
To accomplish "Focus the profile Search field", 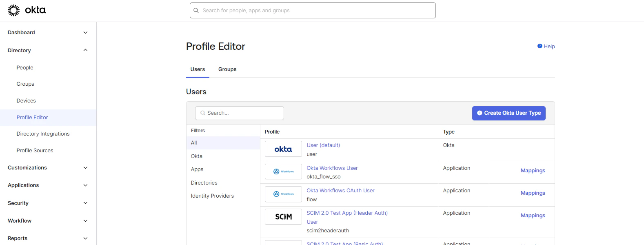I will click(240, 113).
